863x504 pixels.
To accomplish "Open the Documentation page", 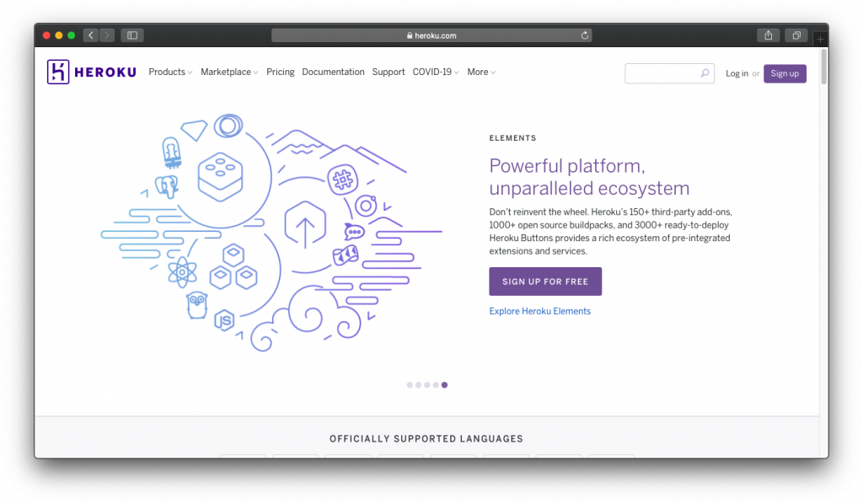I will point(333,72).
